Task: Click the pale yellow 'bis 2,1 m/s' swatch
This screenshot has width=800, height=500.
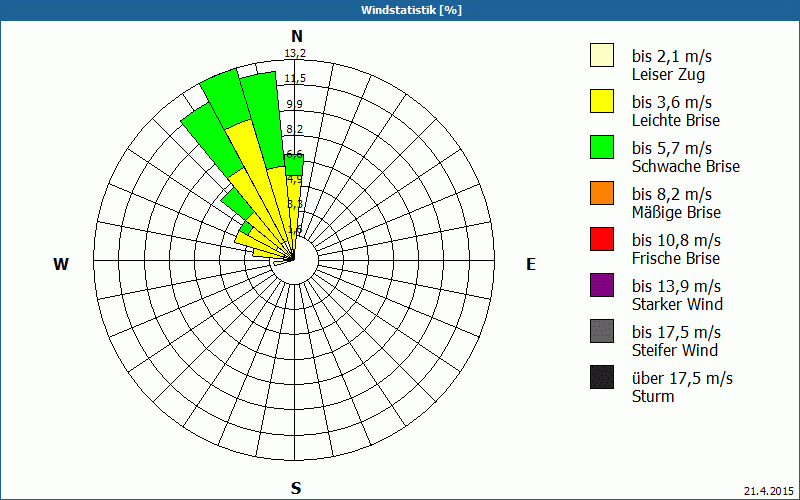Action: [602, 55]
